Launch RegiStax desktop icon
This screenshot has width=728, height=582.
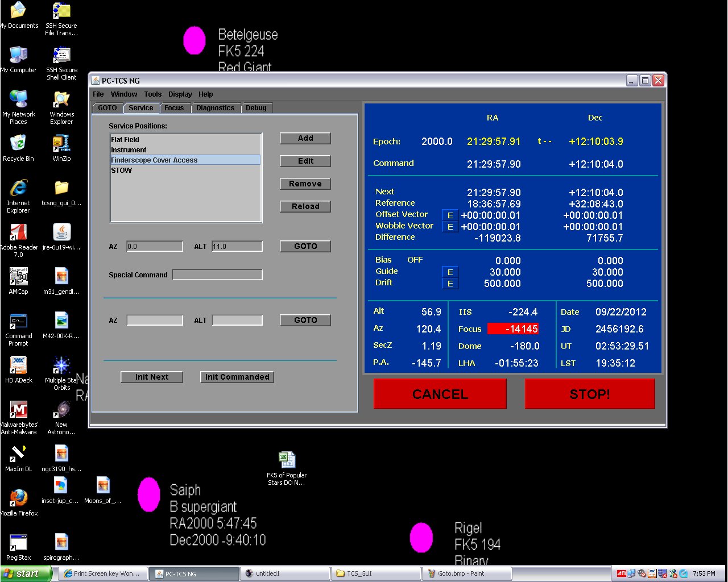(18, 547)
